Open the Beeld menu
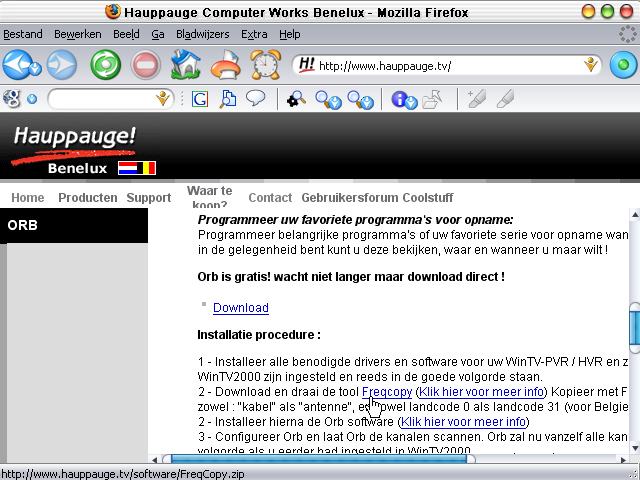This screenshot has width=640, height=480. (x=126, y=34)
